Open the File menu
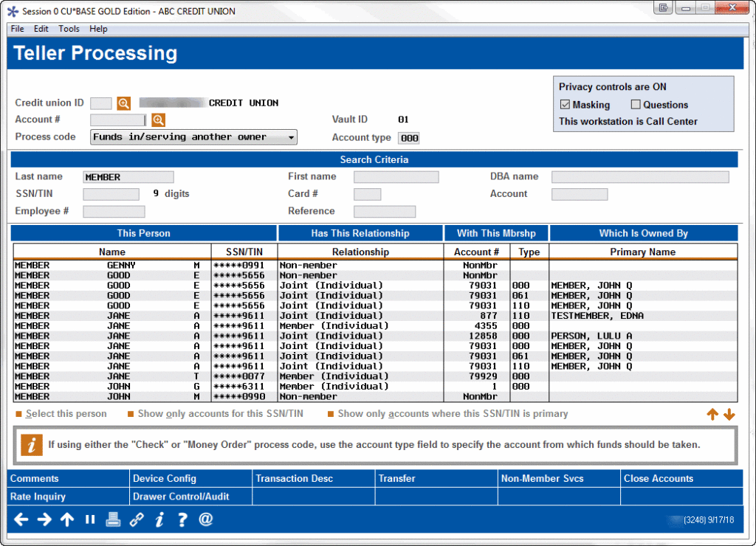The width and height of the screenshot is (756, 546). pyautogui.click(x=18, y=29)
